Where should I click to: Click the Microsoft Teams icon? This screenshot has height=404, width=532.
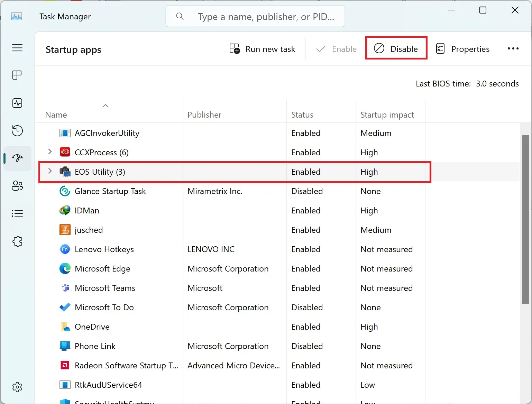click(65, 288)
